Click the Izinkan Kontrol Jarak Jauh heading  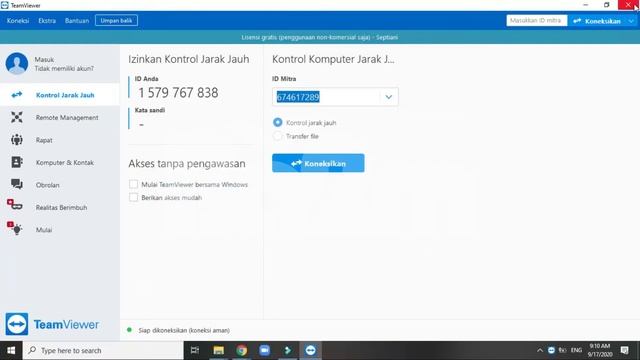pos(189,59)
